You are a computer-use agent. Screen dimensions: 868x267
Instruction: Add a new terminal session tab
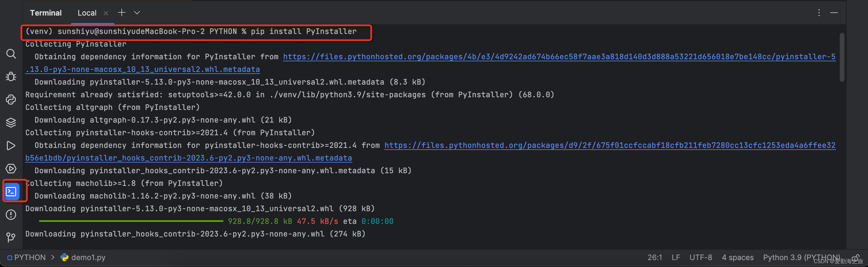pos(121,12)
